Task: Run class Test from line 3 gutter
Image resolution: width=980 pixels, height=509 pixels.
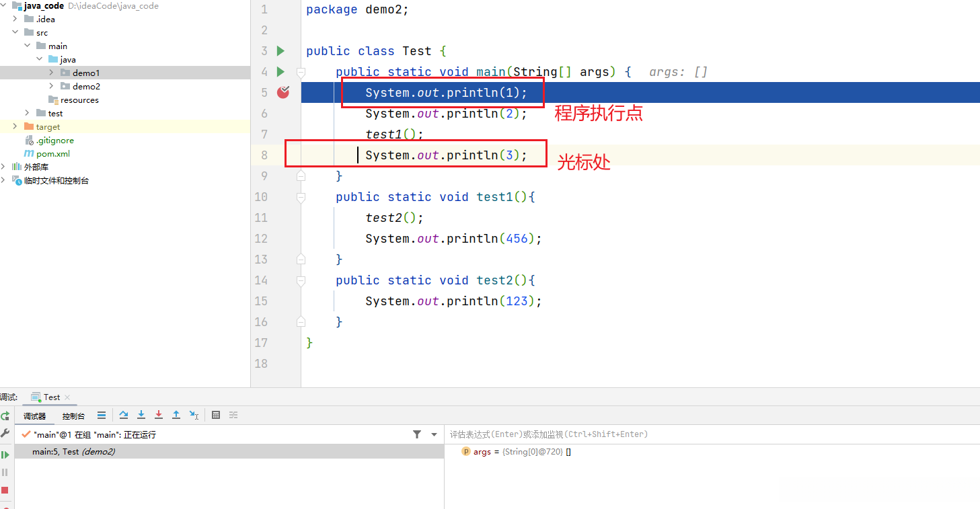Action: 280,50
